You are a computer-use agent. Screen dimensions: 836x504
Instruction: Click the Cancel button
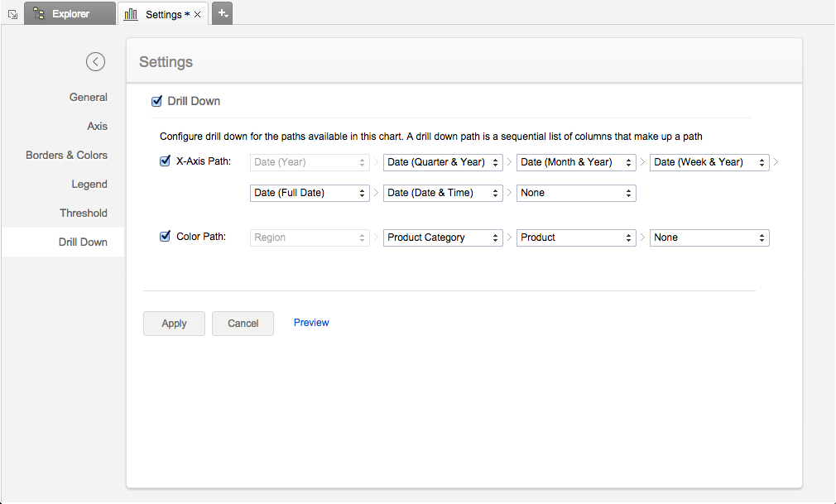(x=243, y=324)
